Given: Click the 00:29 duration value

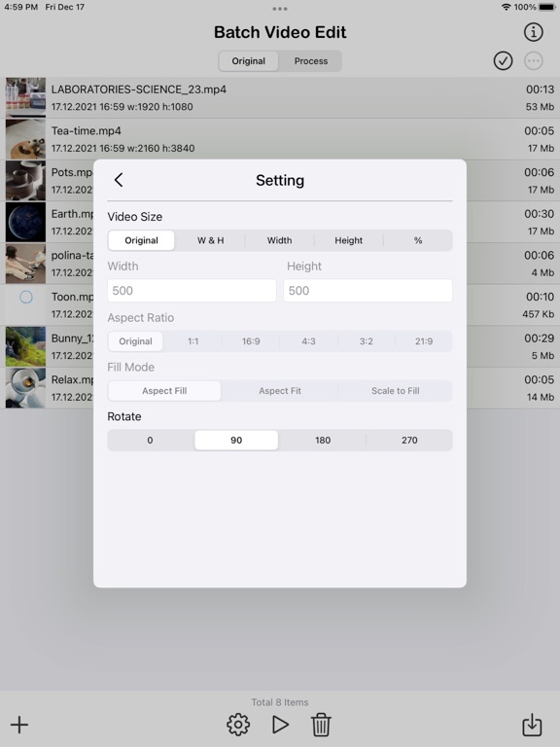Looking at the screenshot, I should 539,338.
